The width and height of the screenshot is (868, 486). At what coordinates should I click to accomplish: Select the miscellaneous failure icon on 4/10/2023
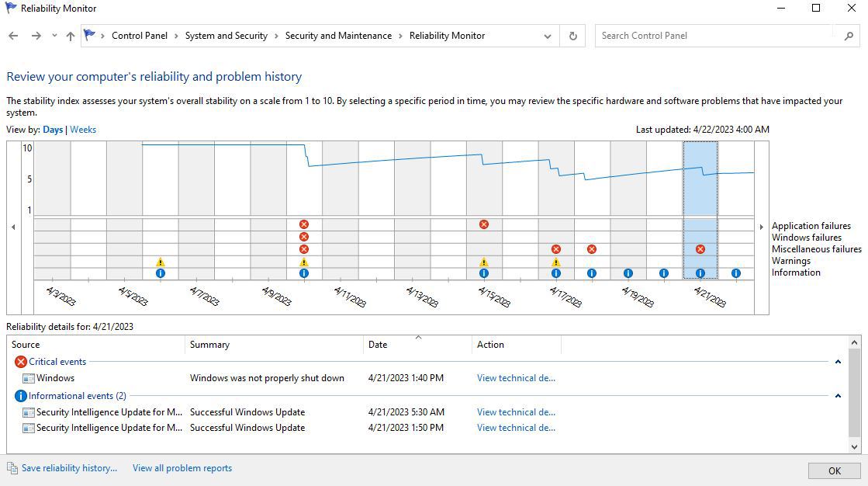(x=304, y=249)
